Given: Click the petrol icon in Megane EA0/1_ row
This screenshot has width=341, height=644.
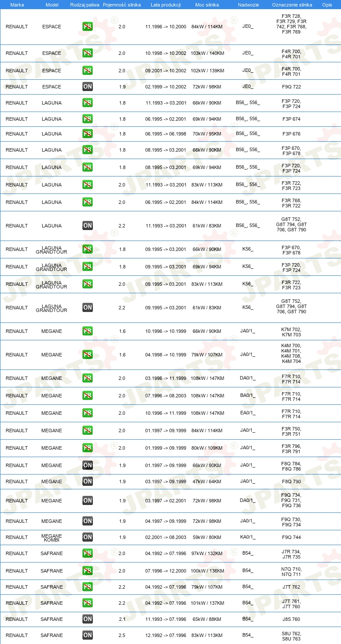Looking at the screenshot, I should [x=88, y=413].
